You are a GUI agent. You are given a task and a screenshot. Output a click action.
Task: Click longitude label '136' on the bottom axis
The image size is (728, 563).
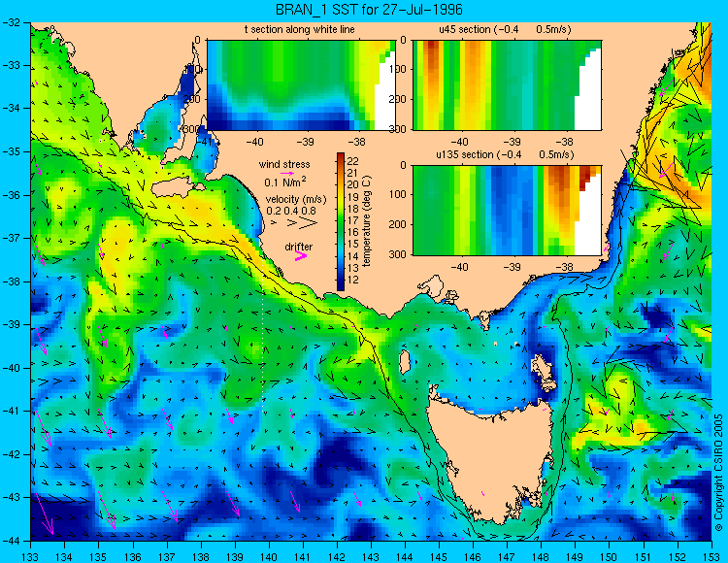tap(133, 556)
